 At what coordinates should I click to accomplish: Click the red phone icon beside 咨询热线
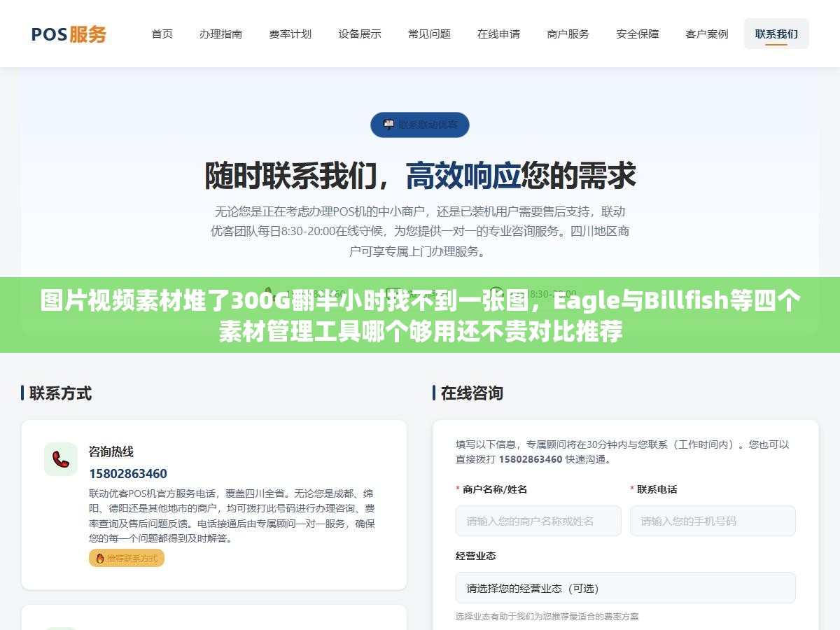tap(61, 459)
